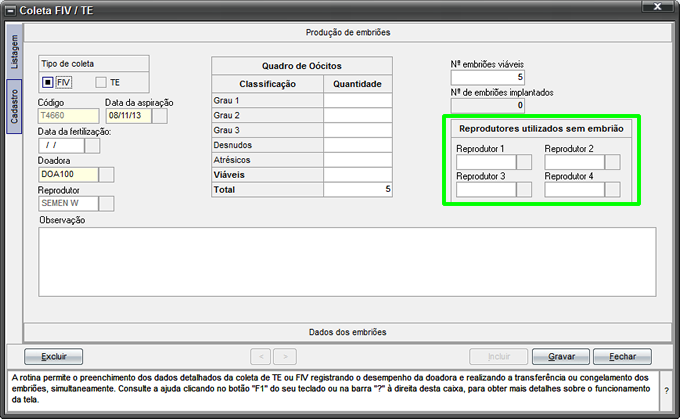This screenshot has height=419, width=680.
Task: Click the Grau 1 quantity cell
Action: [x=358, y=101]
